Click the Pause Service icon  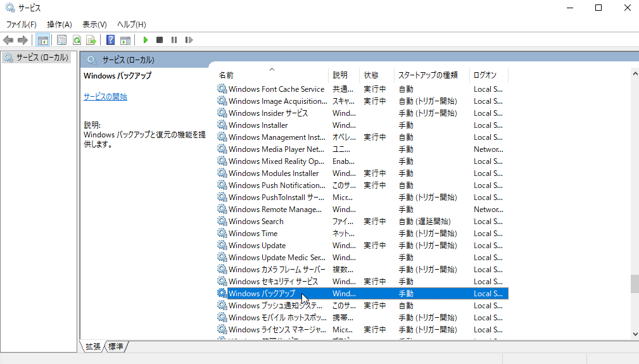click(174, 40)
